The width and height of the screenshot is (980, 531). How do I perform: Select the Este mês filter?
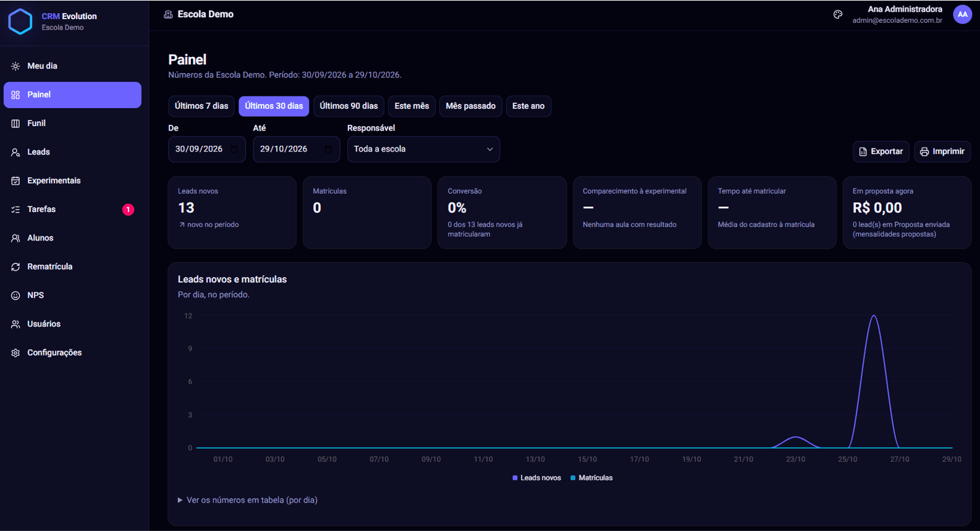(x=412, y=106)
